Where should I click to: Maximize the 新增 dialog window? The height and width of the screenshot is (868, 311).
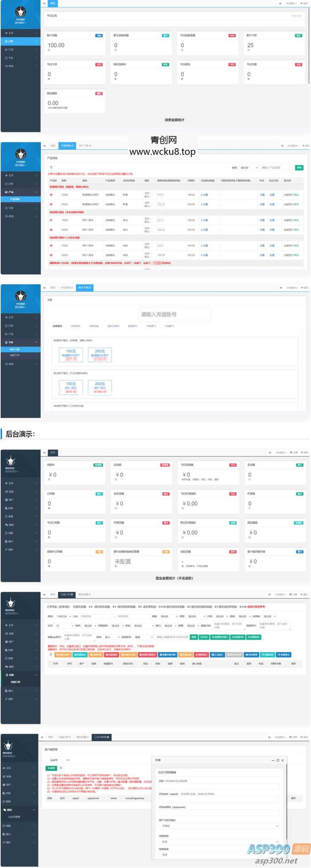[x=278, y=760]
